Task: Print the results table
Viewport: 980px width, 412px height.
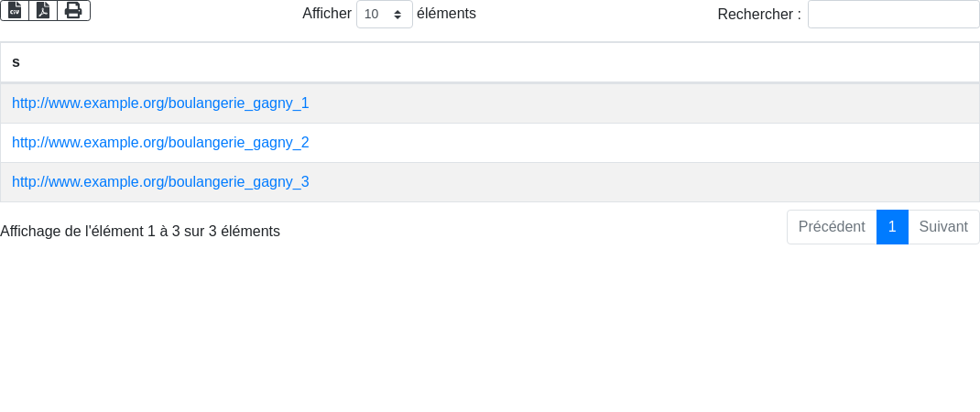Action: [73, 10]
